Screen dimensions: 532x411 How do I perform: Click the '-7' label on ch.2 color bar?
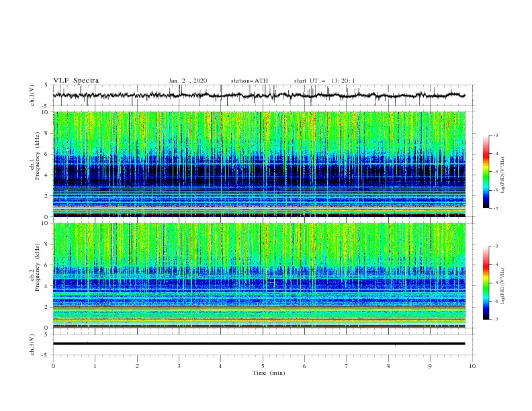(496, 320)
